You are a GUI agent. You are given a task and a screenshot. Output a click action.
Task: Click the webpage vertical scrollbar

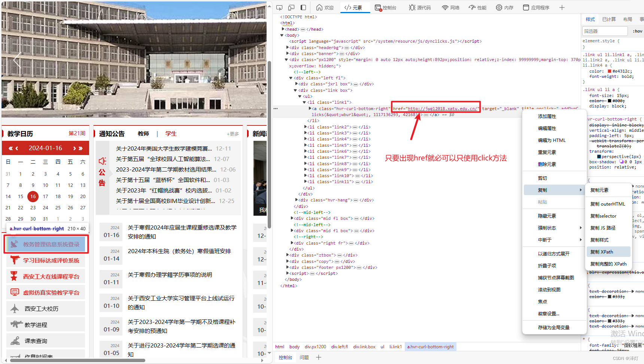[269, 144]
